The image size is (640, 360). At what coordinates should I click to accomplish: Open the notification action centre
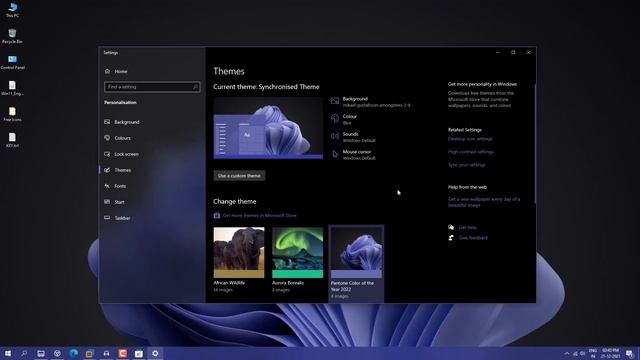(x=630, y=353)
